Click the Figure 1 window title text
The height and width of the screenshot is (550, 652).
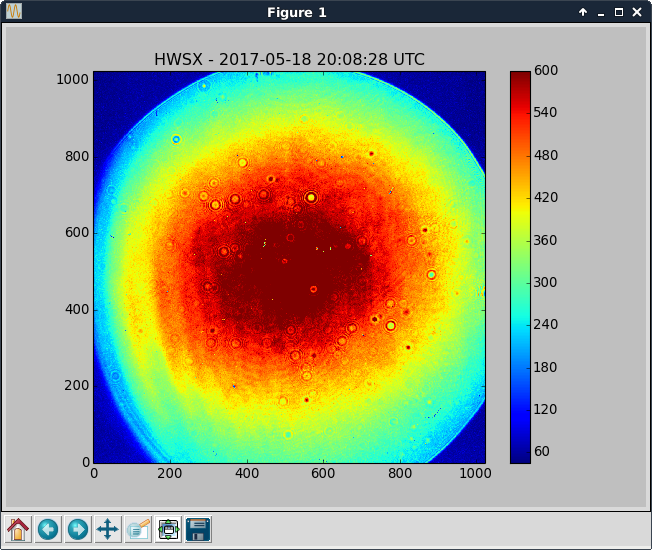tap(296, 12)
